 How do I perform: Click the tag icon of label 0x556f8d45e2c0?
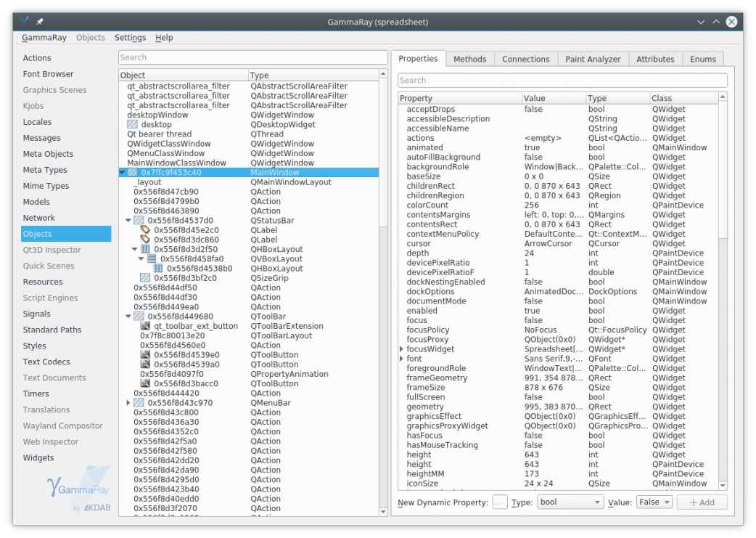point(145,230)
